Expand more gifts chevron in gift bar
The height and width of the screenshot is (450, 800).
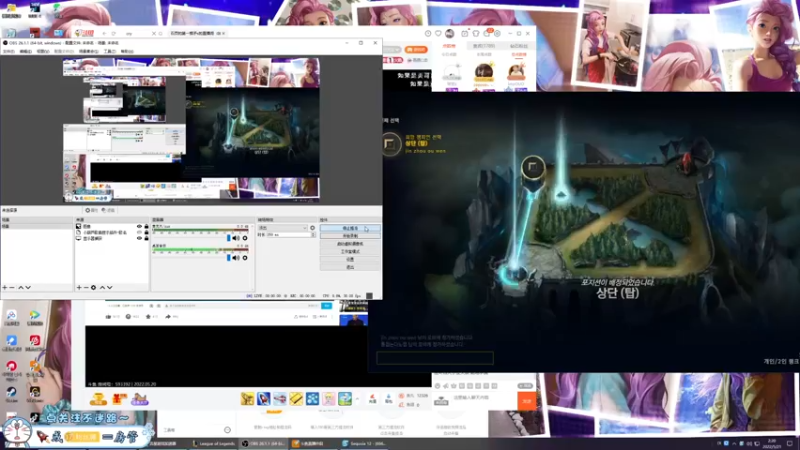coord(357,398)
